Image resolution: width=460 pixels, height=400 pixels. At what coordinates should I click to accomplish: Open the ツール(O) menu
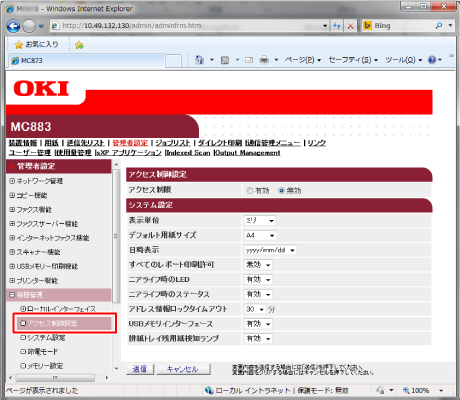pos(403,60)
